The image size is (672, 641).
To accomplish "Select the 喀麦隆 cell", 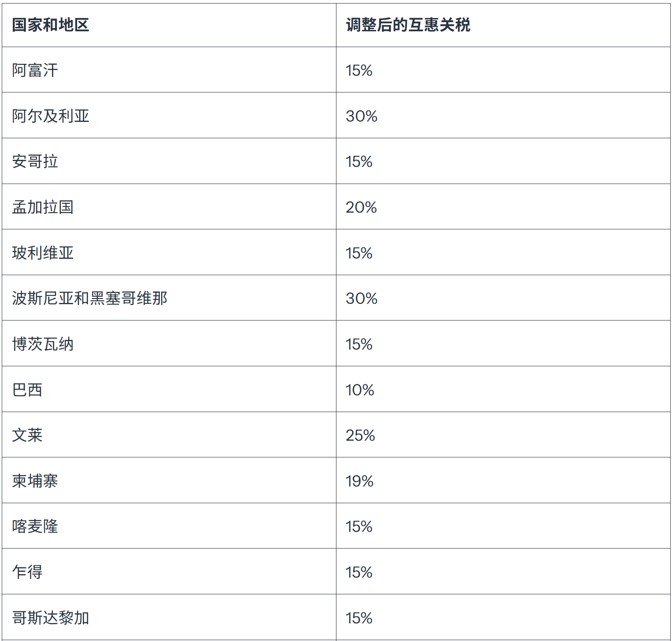I will 35,526.
